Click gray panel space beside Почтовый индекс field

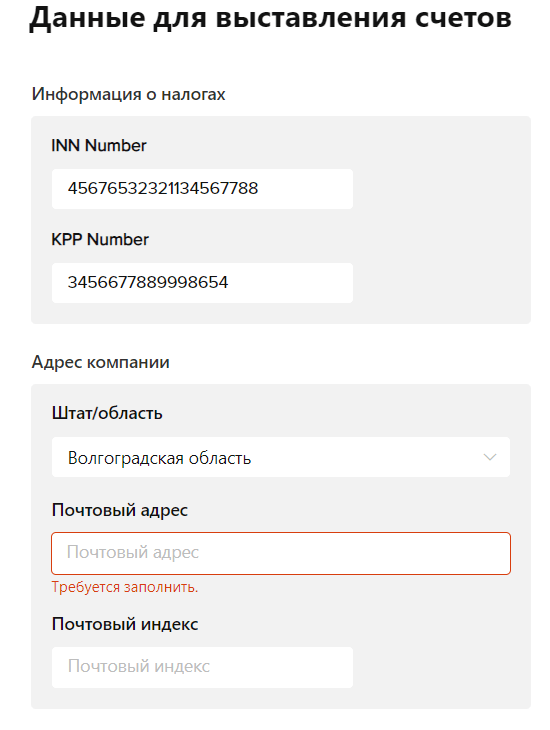pos(440,667)
